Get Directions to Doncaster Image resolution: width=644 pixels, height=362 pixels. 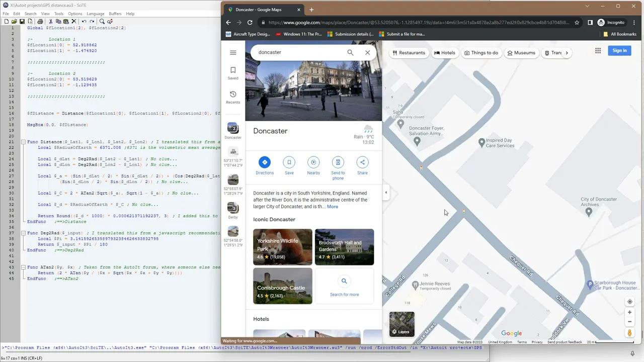tap(265, 166)
